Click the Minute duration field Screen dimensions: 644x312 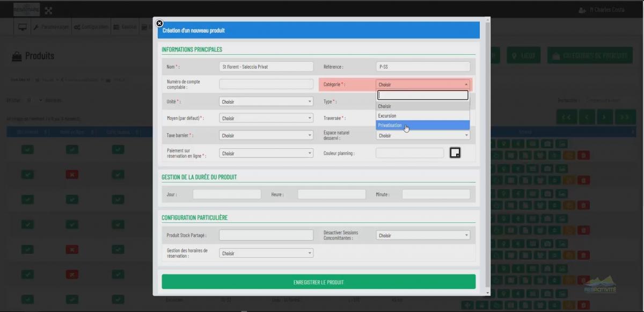[436, 194]
